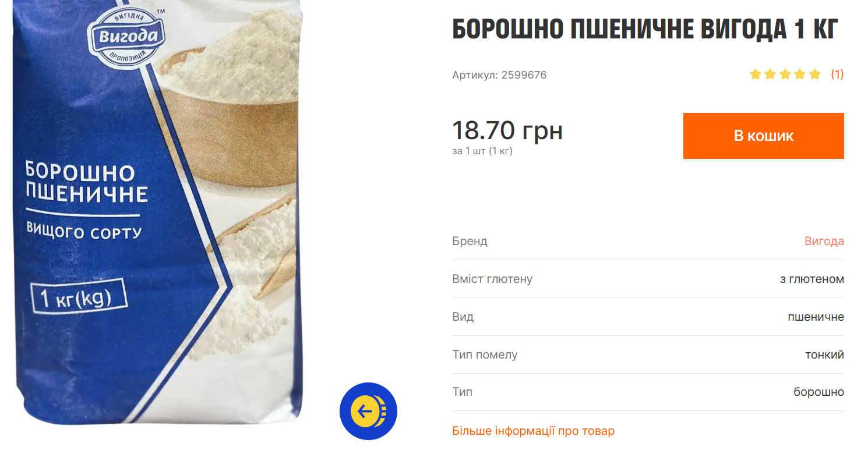Click the fourth rating star
868x468 pixels.
[800, 75]
